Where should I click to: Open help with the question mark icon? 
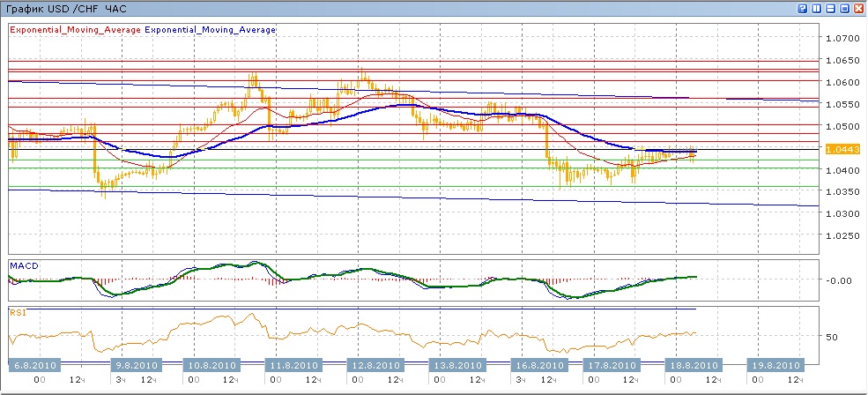803,8
